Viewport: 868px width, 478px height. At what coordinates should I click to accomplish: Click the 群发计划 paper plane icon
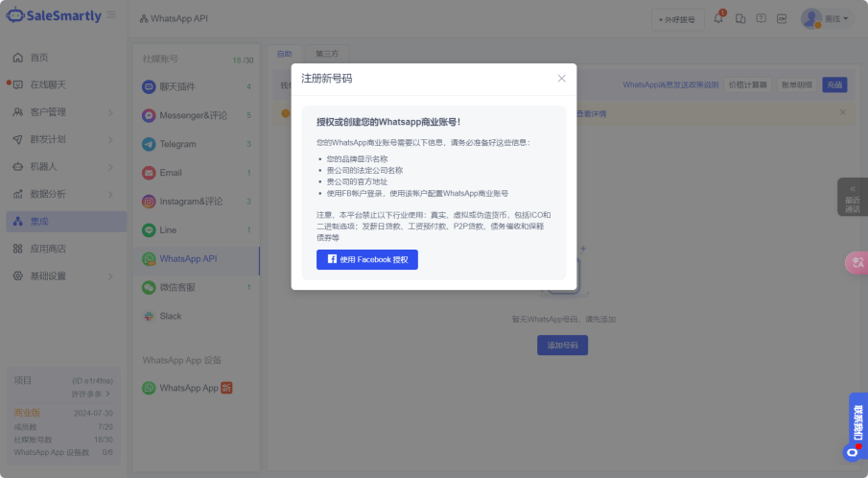pos(17,139)
